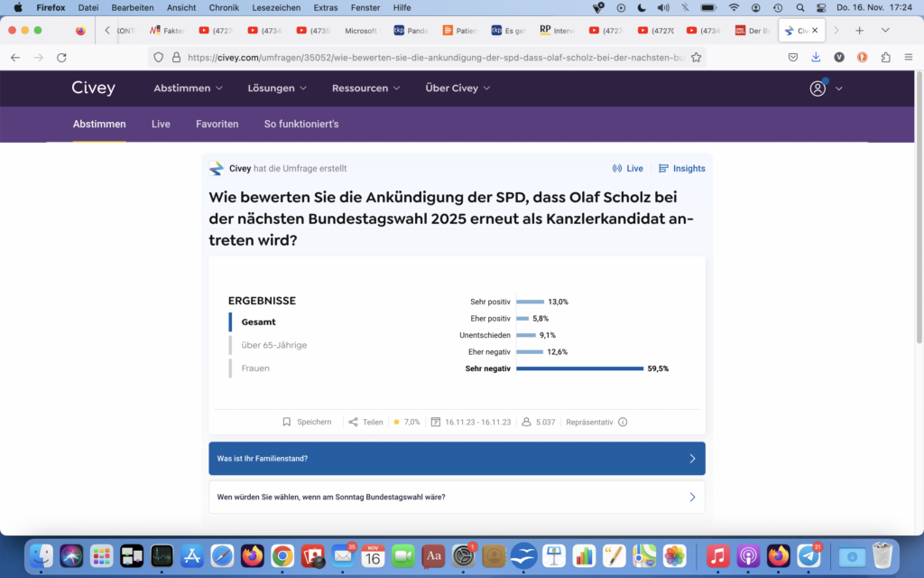
Task: Select the über 65-Jährige filter
Action: 273,345
